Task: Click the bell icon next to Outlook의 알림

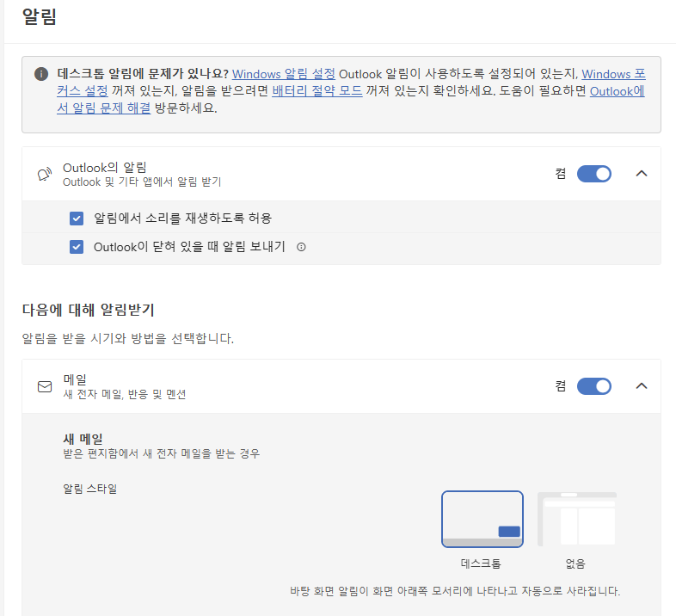Action: (x=45, y=174)
